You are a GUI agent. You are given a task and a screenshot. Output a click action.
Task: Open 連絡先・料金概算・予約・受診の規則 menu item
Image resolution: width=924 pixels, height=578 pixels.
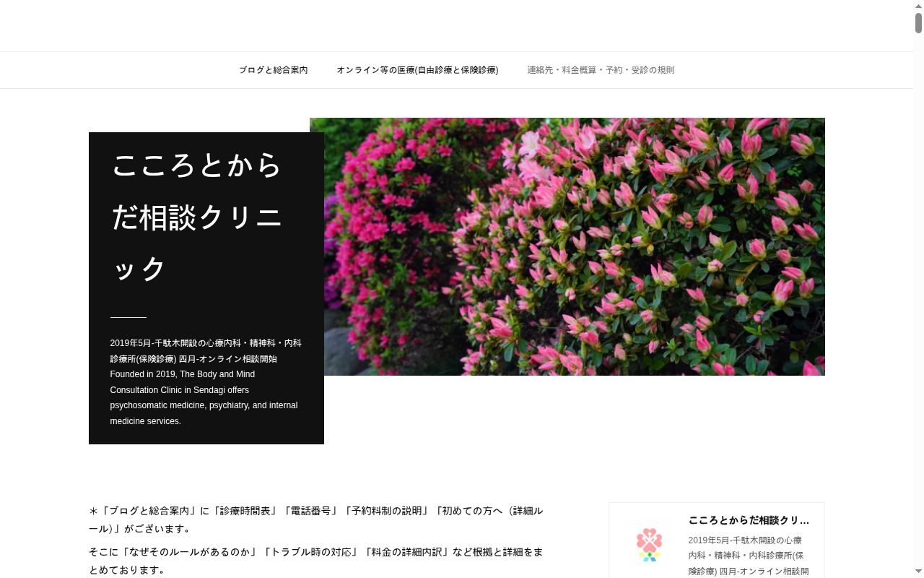(x=601, y=70)
